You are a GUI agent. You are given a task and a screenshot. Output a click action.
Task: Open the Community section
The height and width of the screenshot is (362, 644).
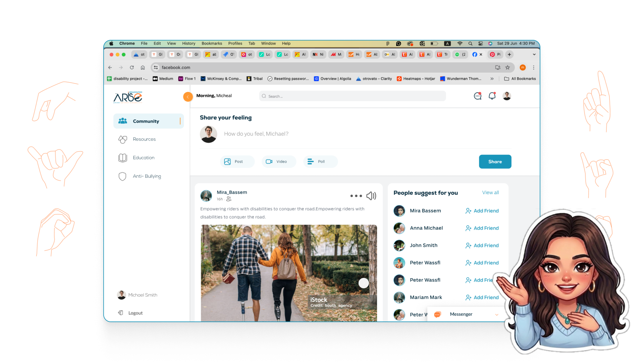[x=149, y=121]
